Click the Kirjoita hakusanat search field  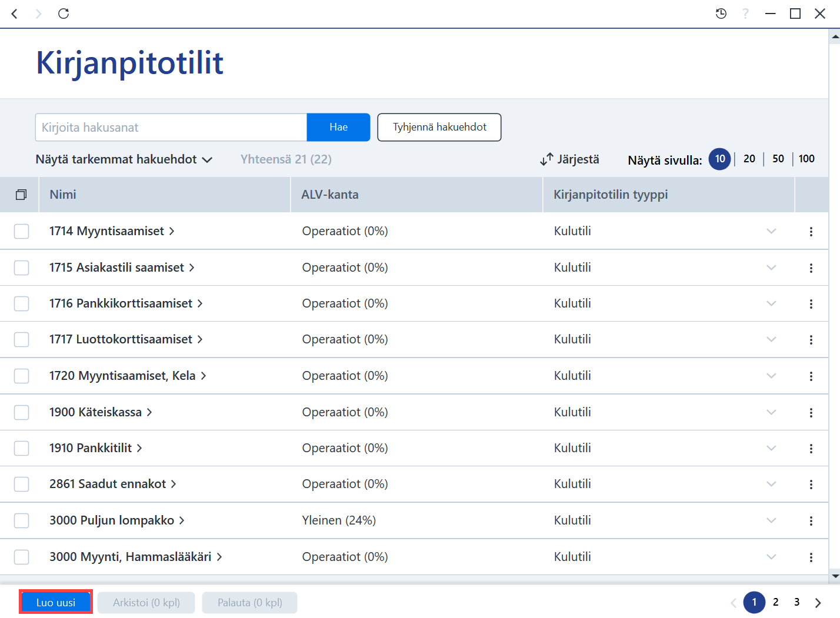click(171, 128)
